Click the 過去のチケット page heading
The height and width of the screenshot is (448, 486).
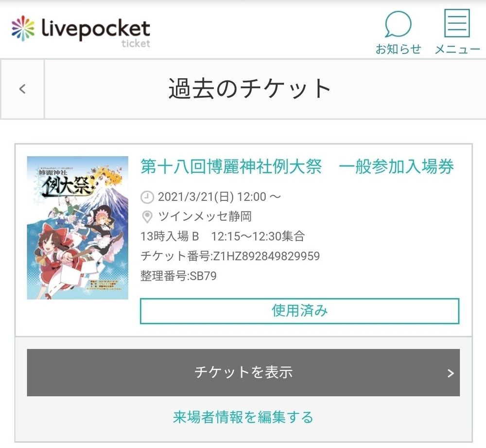pos(249,89)
